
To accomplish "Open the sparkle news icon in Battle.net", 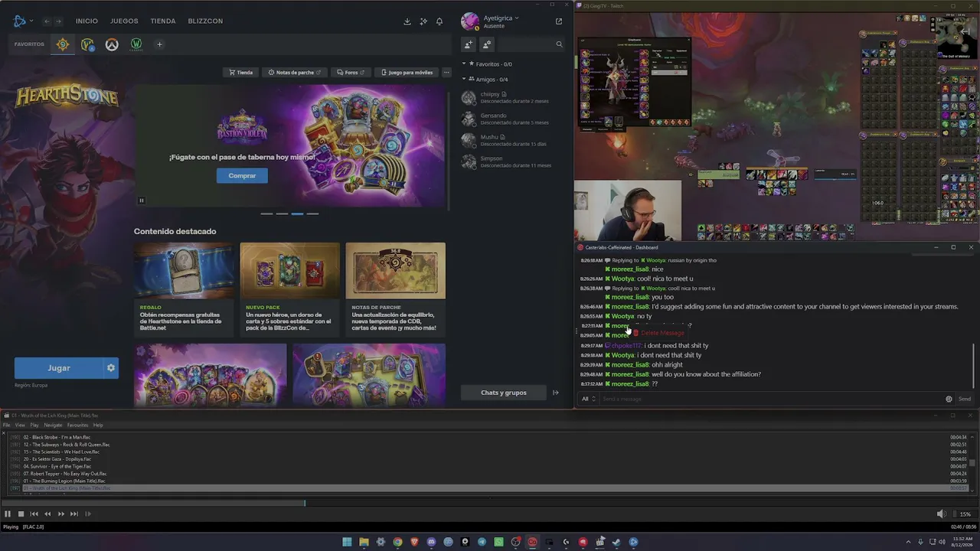I will [423, 21].
